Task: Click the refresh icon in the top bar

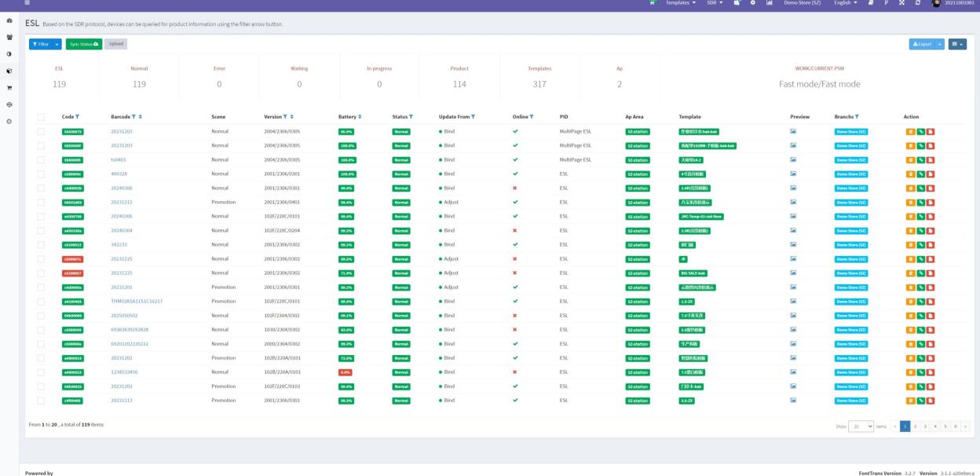Action: 917,5
